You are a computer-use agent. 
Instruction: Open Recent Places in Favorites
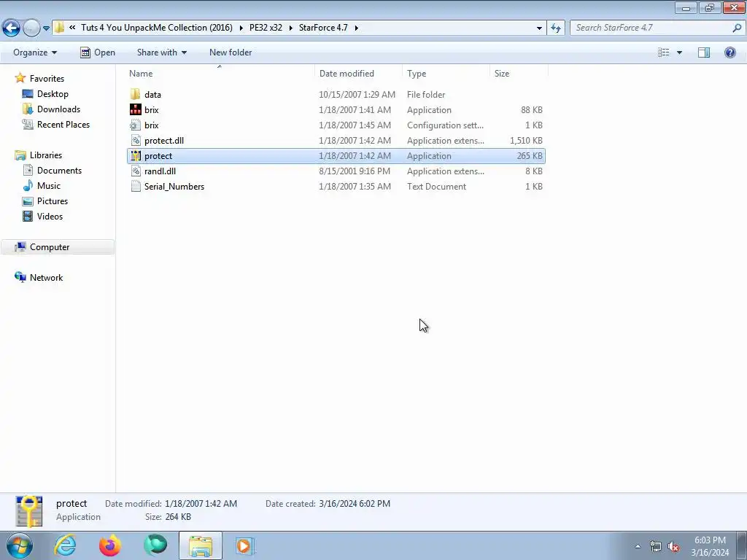pos(63,124)
